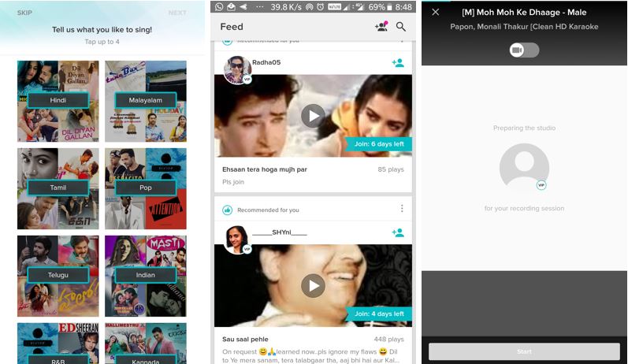Screen dimensions: 628x364
Task: Open options menu on the Recommended for you card
Action: [402, 209]
